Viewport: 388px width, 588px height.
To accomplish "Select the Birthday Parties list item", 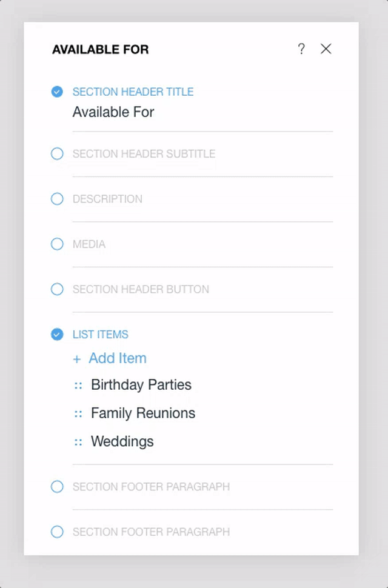I will point(141,385).
